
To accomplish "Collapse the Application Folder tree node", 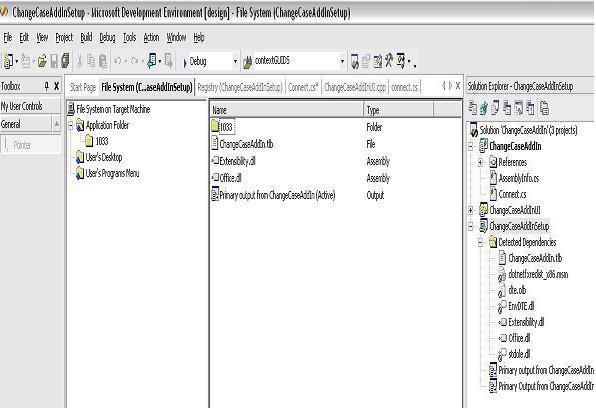I will [71, 125].
